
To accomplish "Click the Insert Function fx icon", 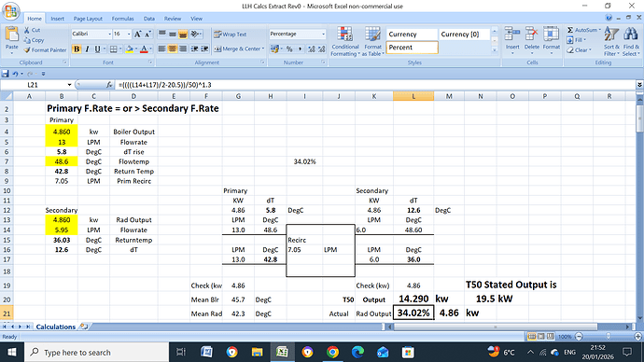I will (109, 85).
